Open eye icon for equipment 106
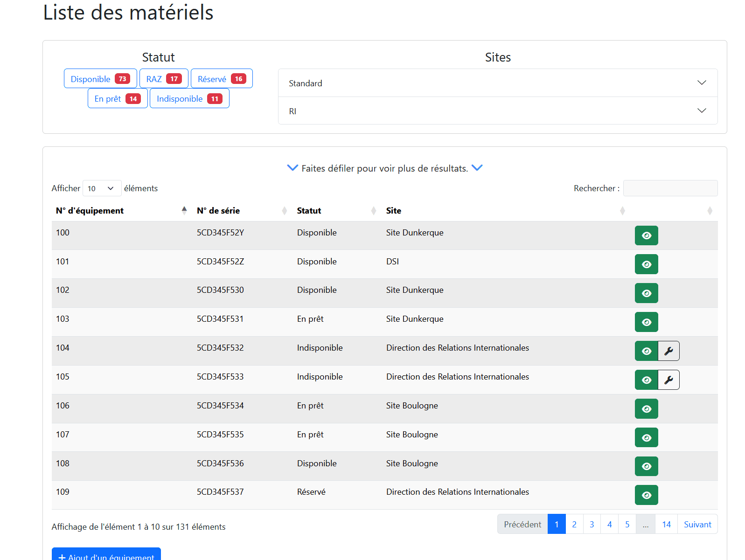This screenshot has height=560, width=745. pyautogui.click(x=646, y=409)
